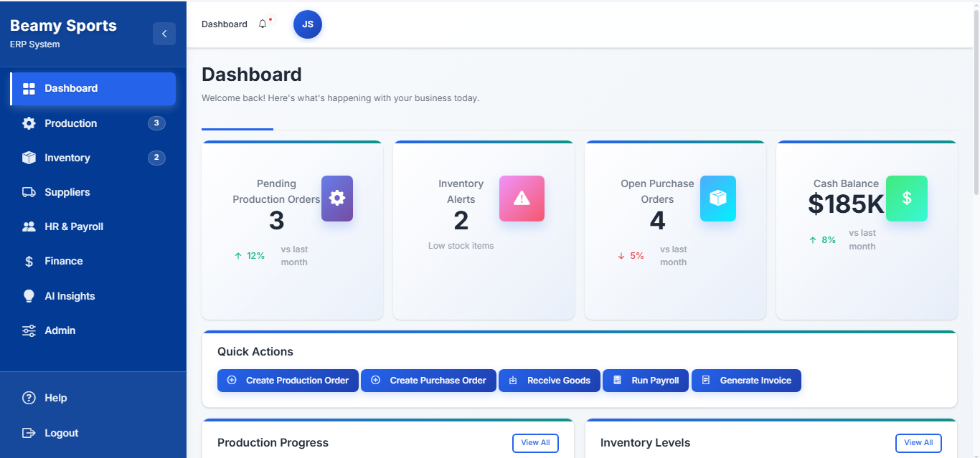Click the page scrollbar thumb
Viewport: 980px width, 458px height.
coord(976,102)
